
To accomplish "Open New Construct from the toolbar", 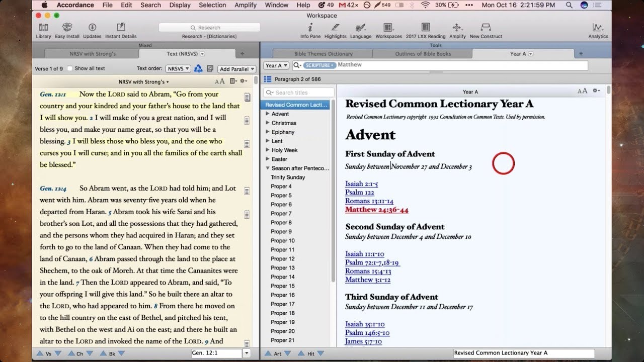I will click(x=486, y=28).
